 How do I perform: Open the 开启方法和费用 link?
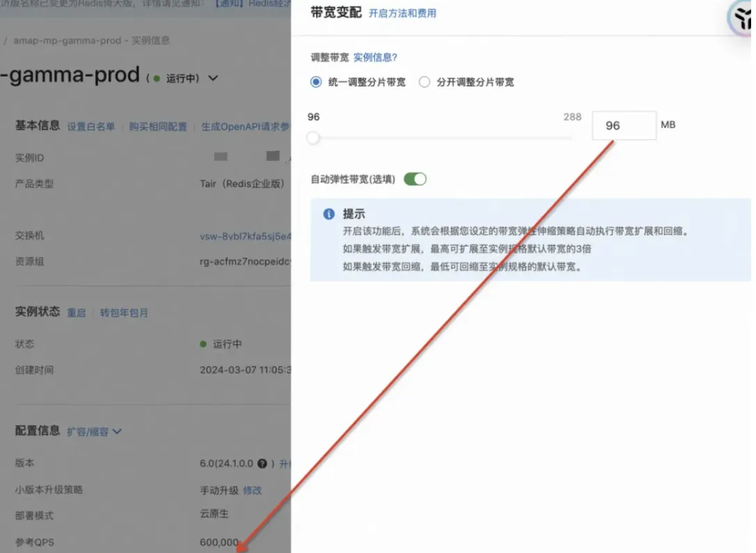coord(402,13)
